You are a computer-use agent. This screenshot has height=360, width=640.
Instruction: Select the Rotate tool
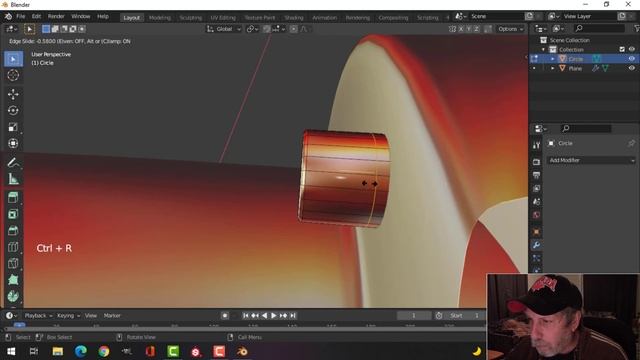(x=13, y=111)
